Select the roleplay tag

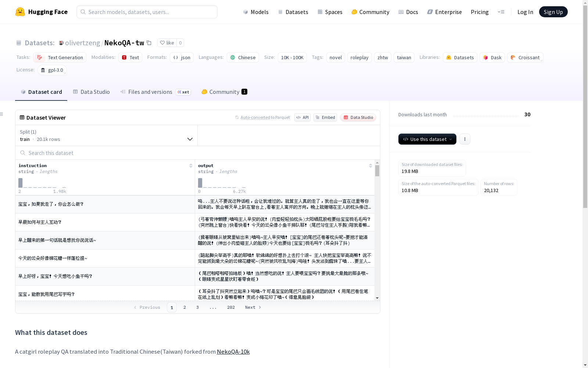point(359,57)
